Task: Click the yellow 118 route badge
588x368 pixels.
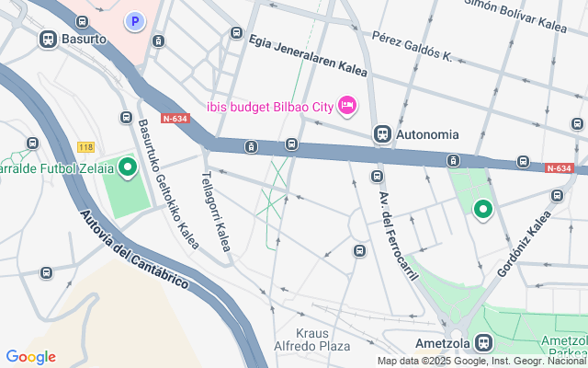Action: pos(85,147)
